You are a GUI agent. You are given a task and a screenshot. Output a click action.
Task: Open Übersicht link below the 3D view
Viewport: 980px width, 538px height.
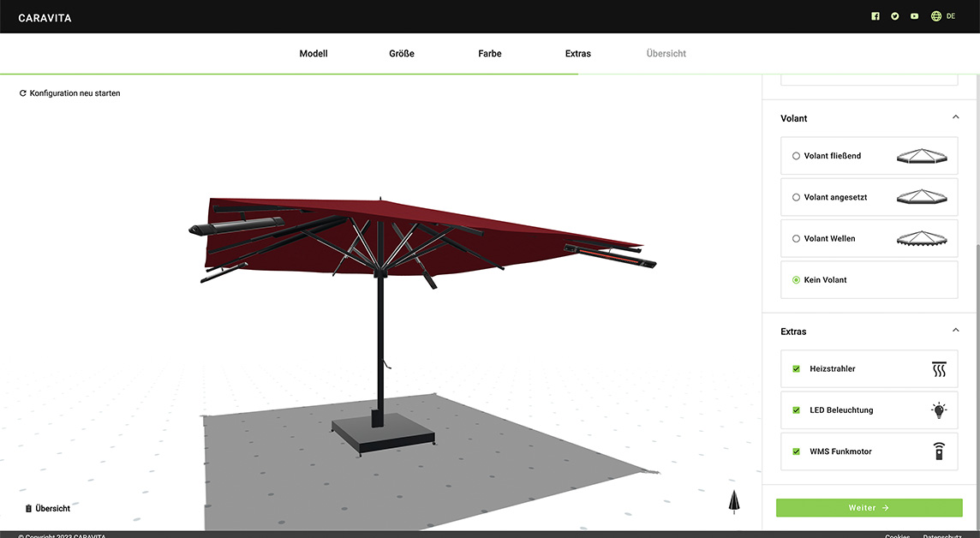[47, 509]
